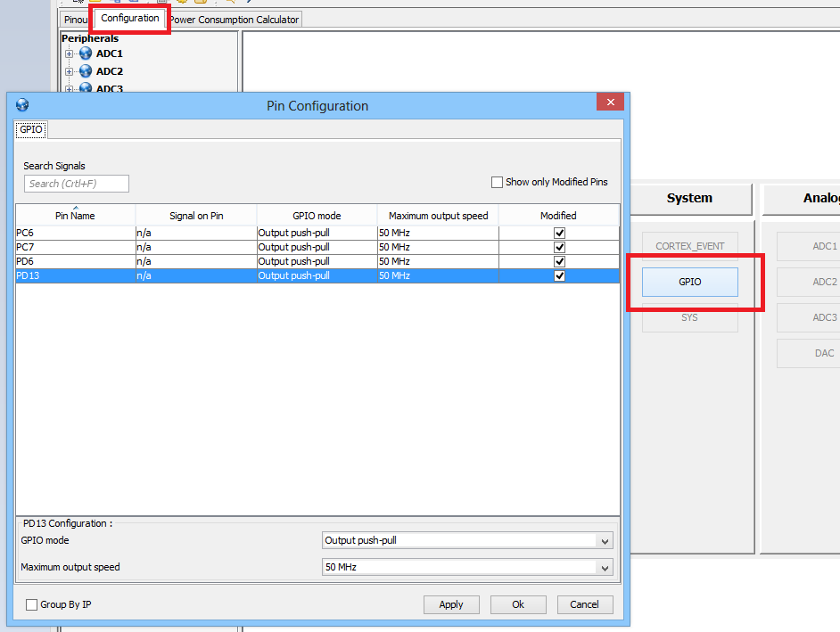
Task: Click the ADC1 globe icon
Action: [86, 53]
